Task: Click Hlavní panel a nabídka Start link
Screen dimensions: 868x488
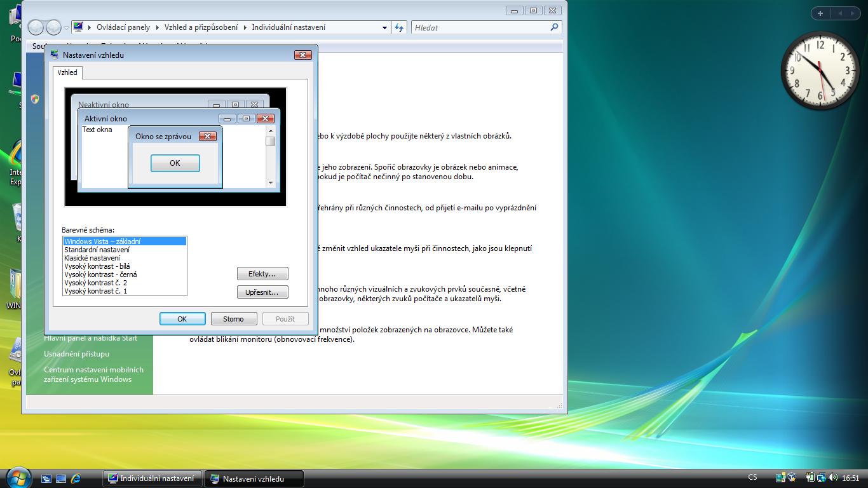Action: [90, 338]
